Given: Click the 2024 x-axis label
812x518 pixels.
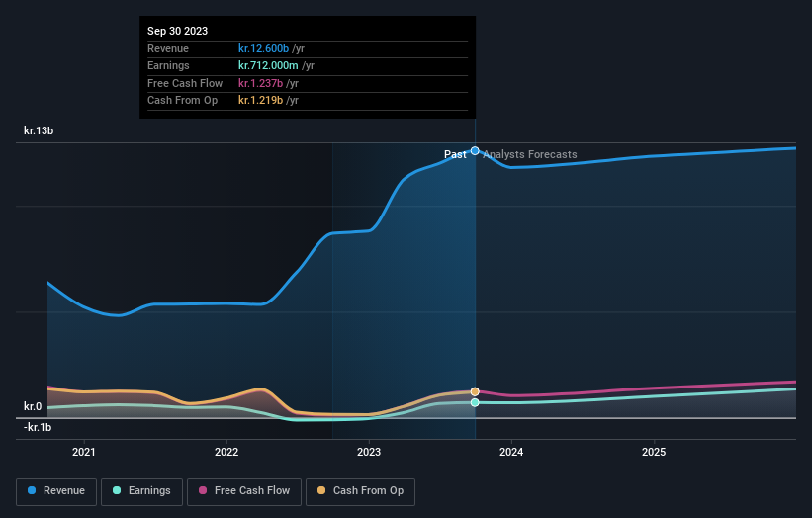Looking at the screenshot, I should coord(511,453).
